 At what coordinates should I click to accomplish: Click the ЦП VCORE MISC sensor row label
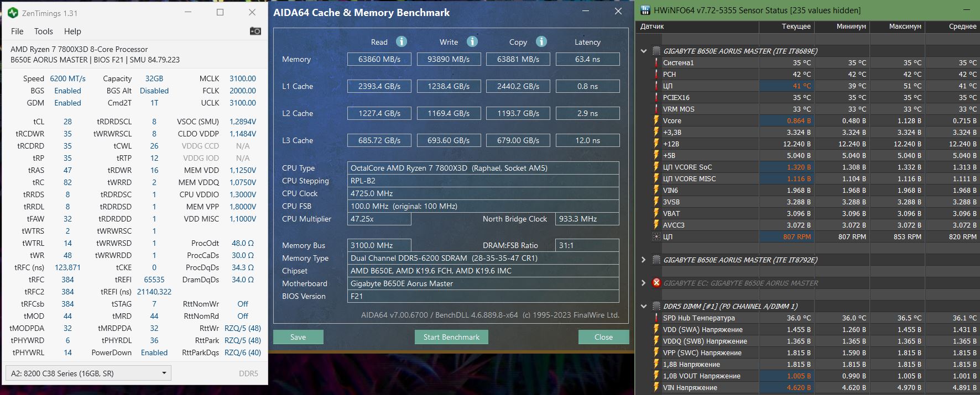689,178
